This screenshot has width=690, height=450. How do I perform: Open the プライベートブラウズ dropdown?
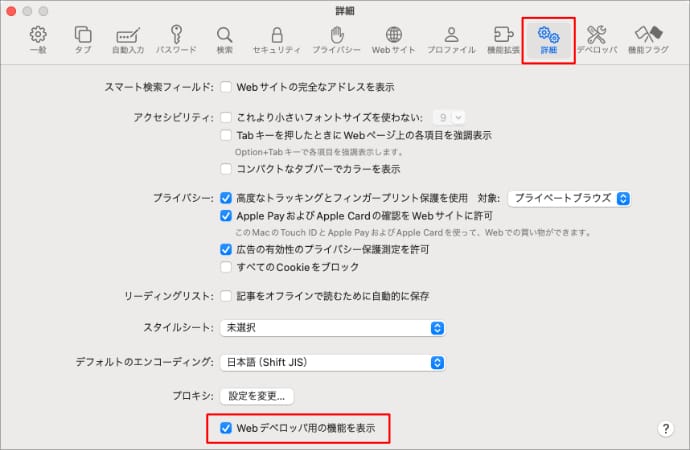(x=568, y=198)
